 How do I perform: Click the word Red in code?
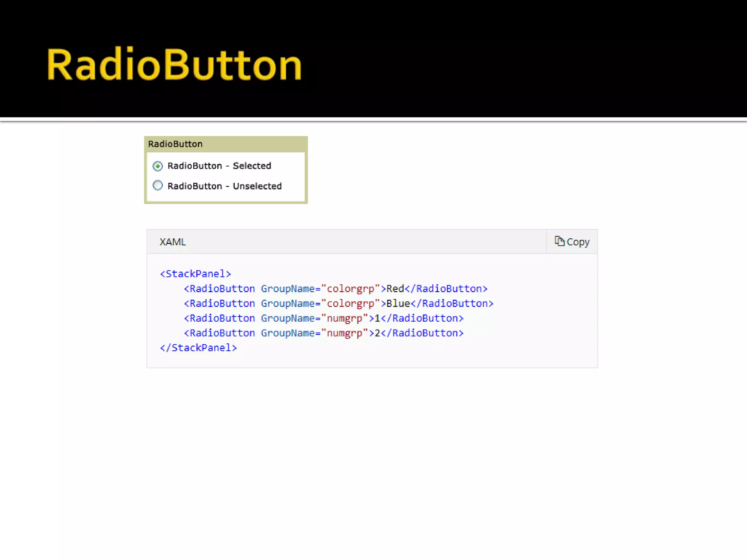point(395,289)
